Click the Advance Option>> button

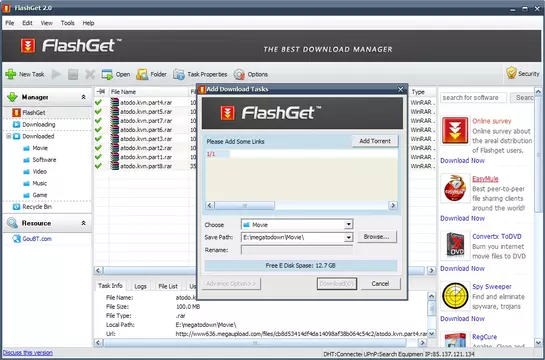(x=231, y=284)
